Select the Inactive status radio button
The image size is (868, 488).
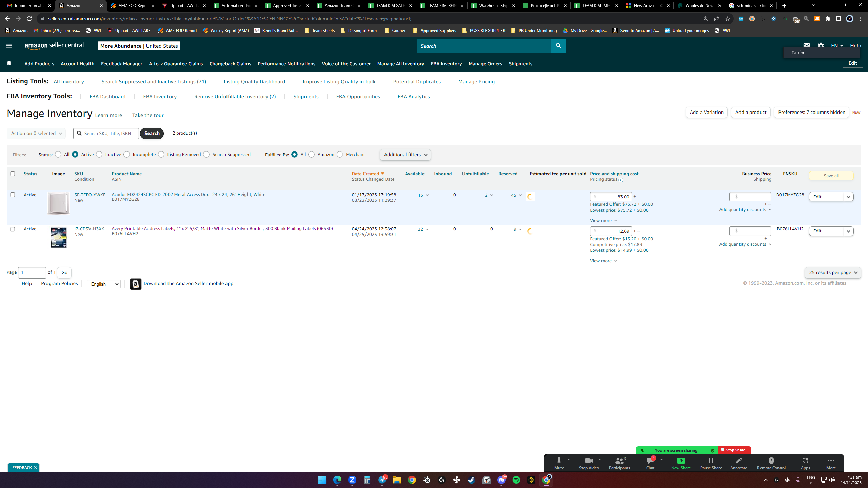click(x=99, y=155)
